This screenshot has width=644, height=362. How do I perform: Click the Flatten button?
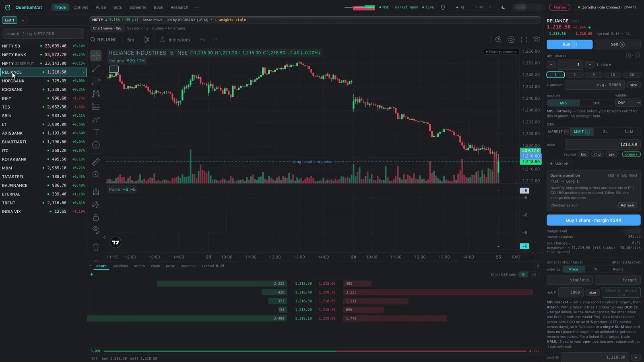pos(559,7)
